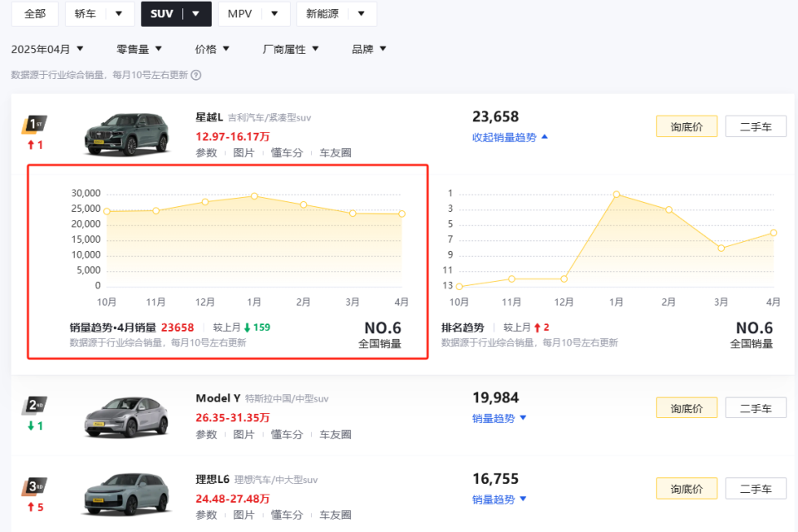Screen dimensions: 798x532
Task: Open 车友圈 for Model Y
Action: click(x=335, y=434)
